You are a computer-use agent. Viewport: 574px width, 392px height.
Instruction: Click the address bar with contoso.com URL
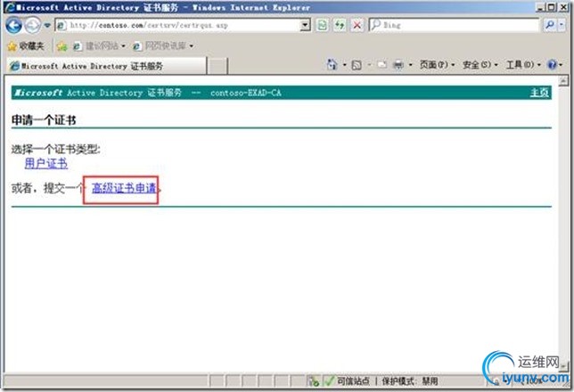(178, 25)
